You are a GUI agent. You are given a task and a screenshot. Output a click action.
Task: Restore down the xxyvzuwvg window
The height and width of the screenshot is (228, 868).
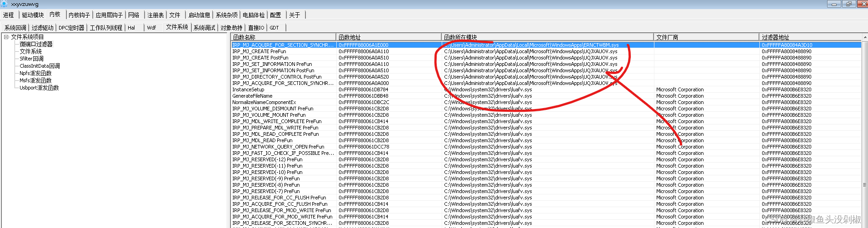pyautogui.click(x=848, y=4)
